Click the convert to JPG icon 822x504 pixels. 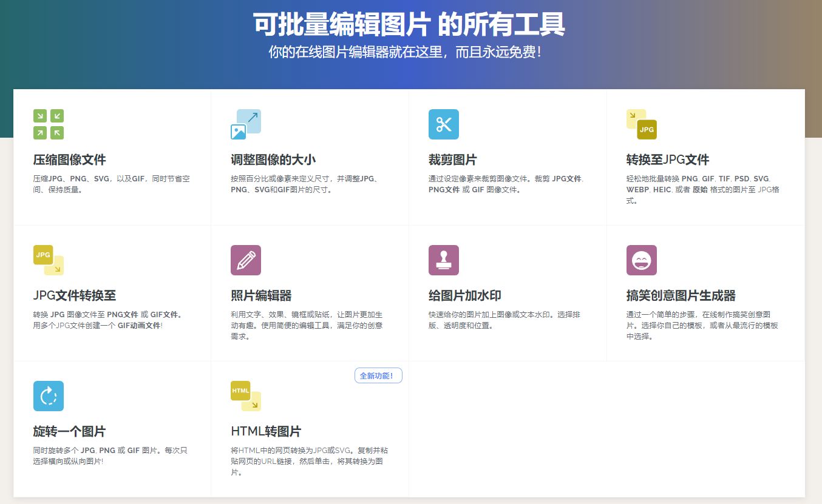point(642,124)
